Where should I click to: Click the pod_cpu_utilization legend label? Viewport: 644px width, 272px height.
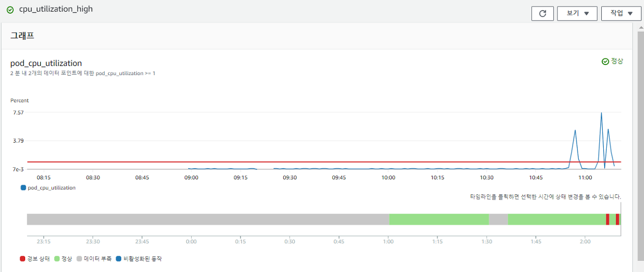52,188
